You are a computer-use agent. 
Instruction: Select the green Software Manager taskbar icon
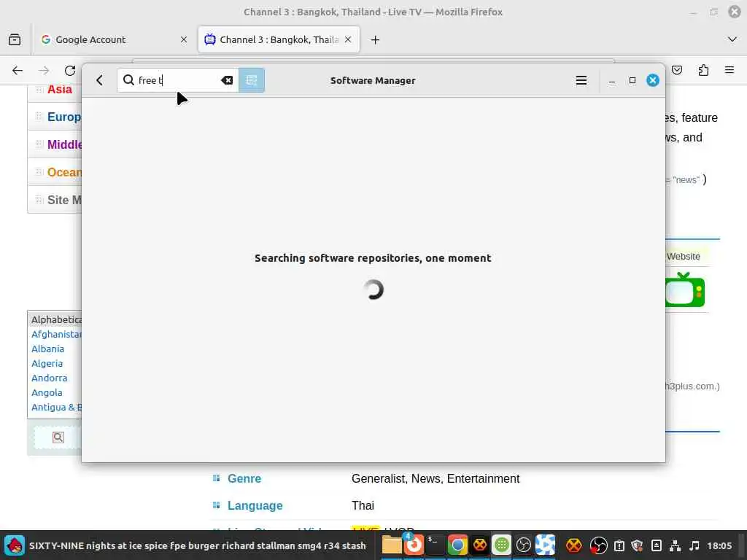(502, 545)
